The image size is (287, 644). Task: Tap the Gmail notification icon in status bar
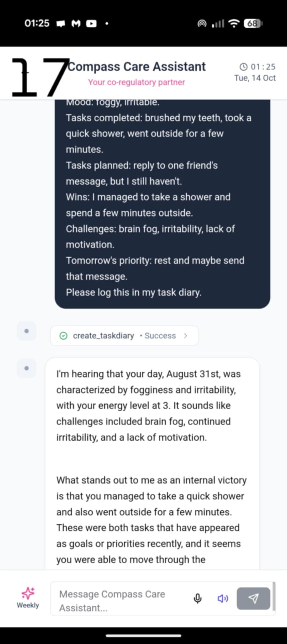pos(76,24)
